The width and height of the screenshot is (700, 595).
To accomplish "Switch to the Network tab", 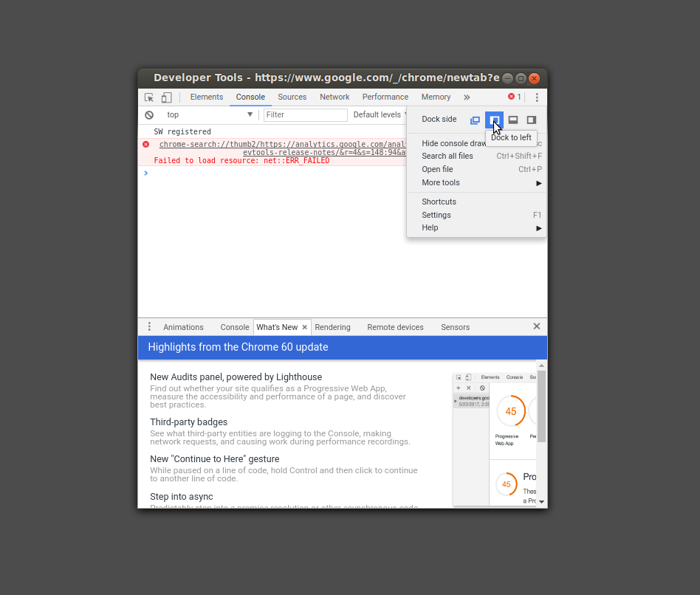I will pyautogui.click(x=334, y=97).
